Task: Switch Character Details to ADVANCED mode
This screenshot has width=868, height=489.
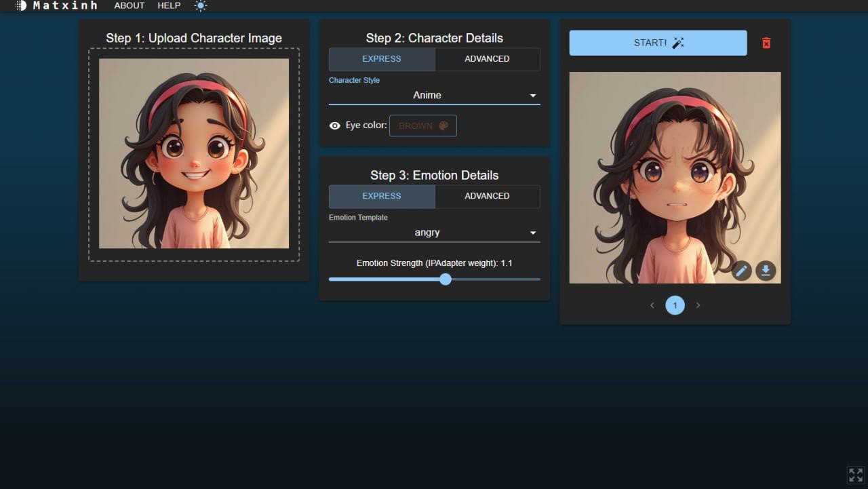Action: coord(487,59)
